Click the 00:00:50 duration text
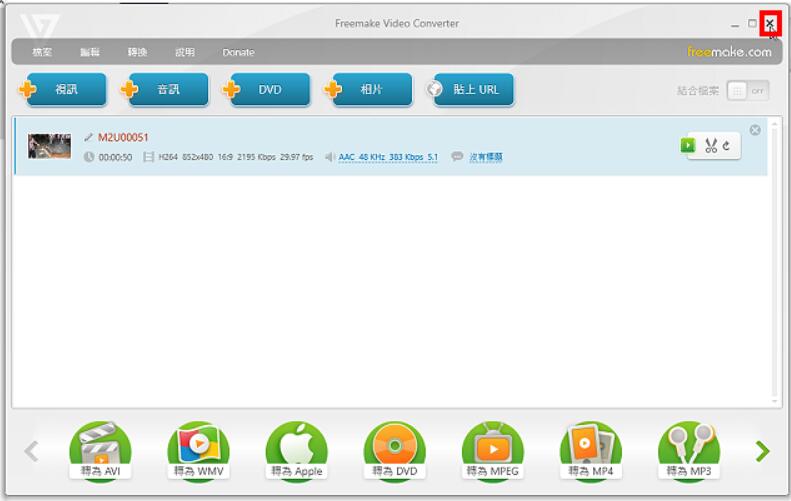The height and width of the screenshot is (501, 791). (x=116, y=157)
